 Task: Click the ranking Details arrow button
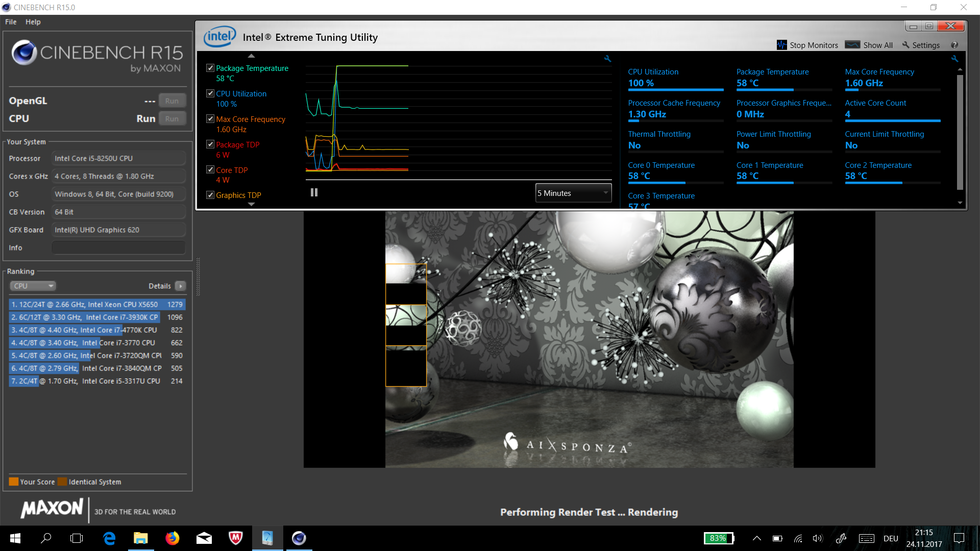coord(181,286)
